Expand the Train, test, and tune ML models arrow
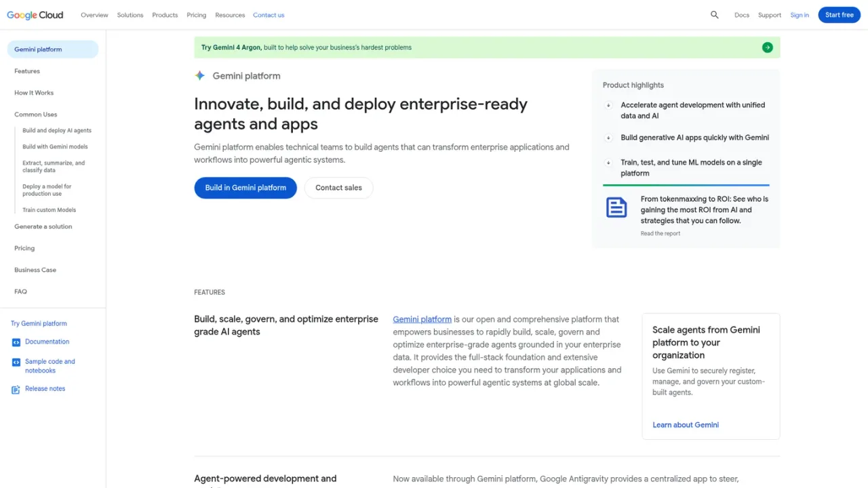The width and height of the screenshot is (868, 488). pos(609,163)
